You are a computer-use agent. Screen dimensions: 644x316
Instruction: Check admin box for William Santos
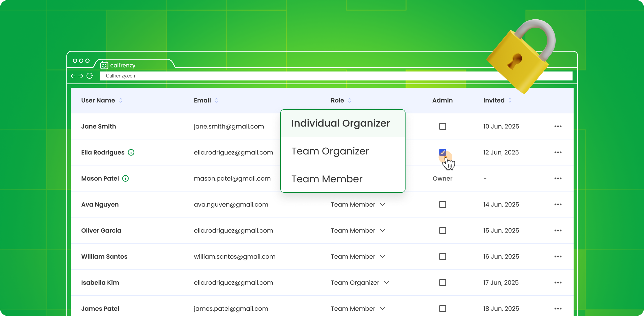[442, 257]
